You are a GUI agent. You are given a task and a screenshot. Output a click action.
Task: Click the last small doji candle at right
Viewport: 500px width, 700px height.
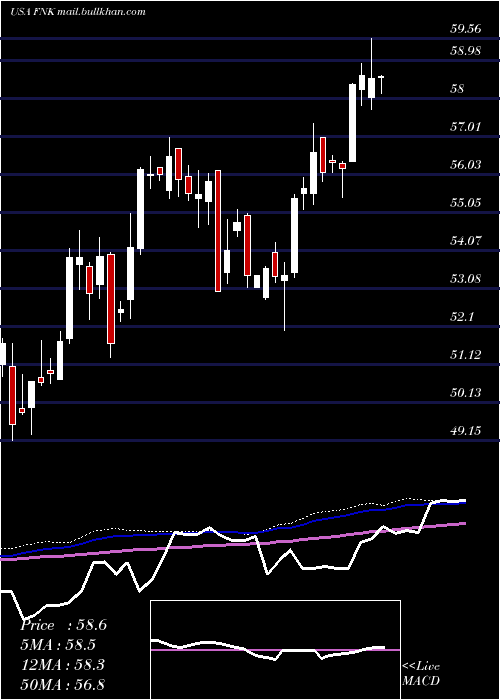click(381, 84)
